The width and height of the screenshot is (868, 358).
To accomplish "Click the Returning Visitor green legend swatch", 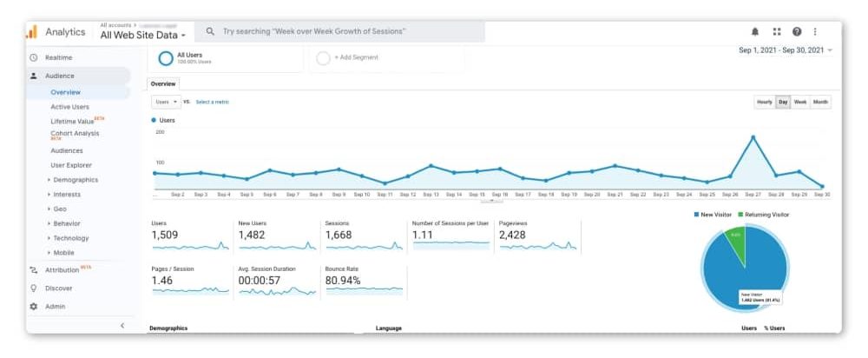I will (740, 215).
